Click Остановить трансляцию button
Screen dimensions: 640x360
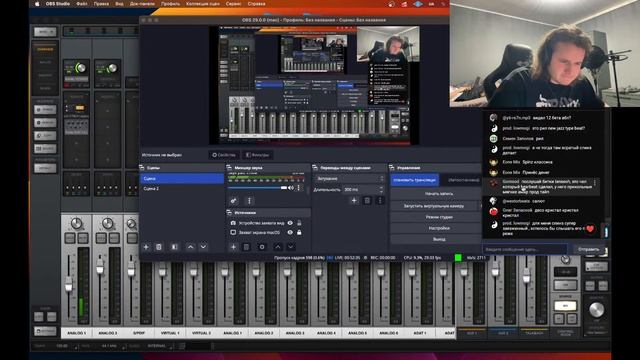click(415, 180)
